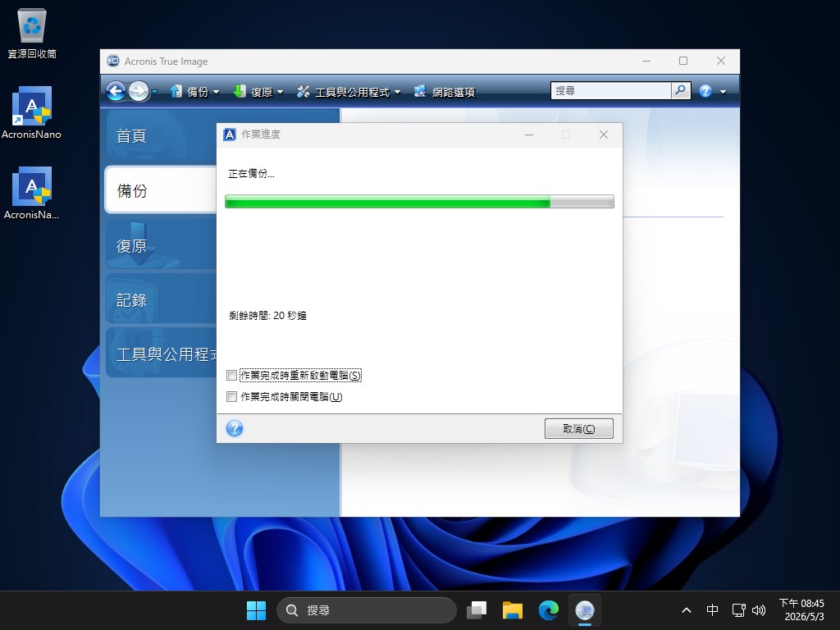Open the 復原 toolbar dropdown arrow
The height and width of the screenshot is (630, 840).
coord(281,92)
